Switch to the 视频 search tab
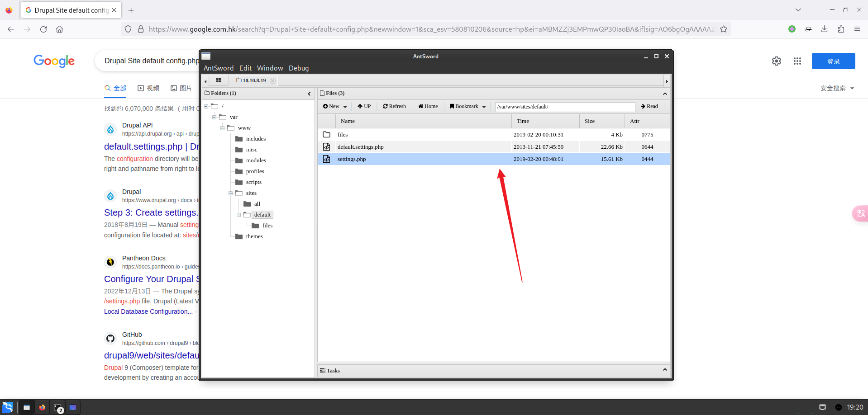 [148, 88]
